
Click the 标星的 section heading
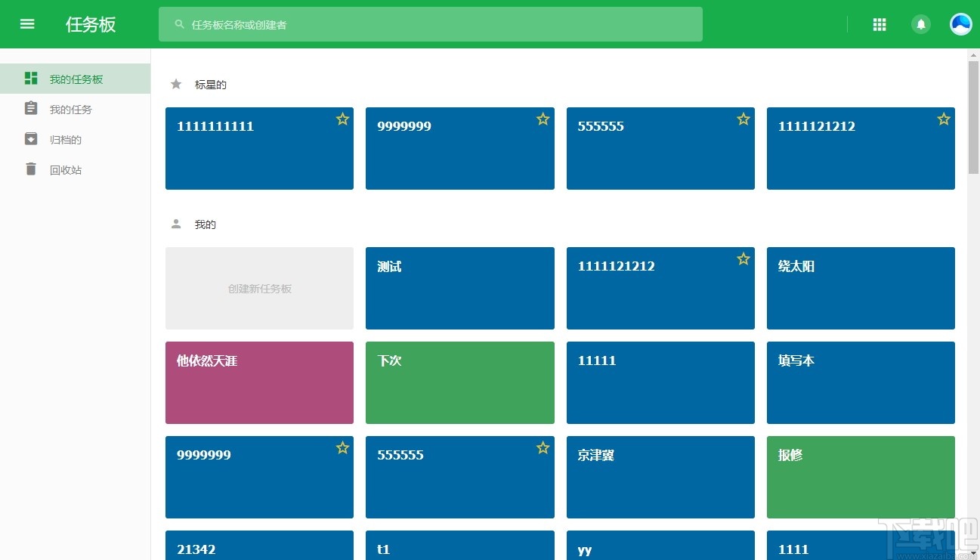point(210,85)
